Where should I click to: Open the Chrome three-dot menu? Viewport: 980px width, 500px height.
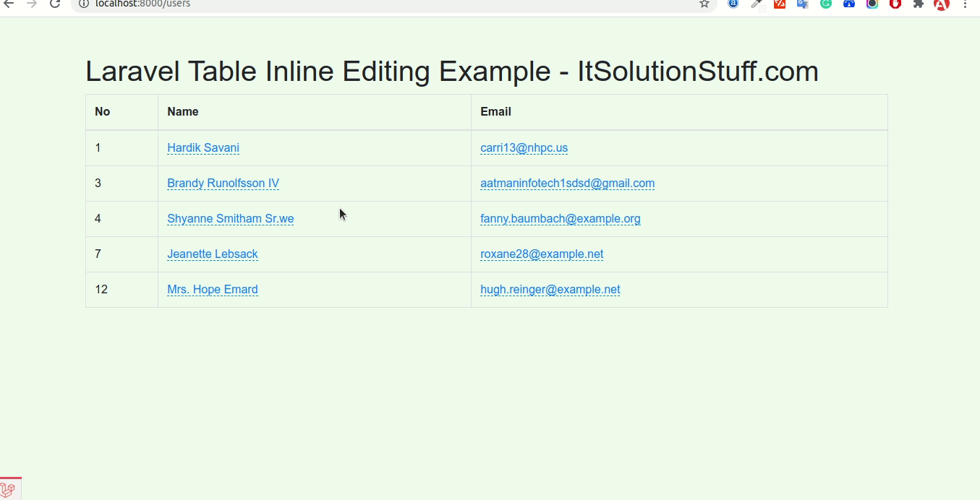966,4
